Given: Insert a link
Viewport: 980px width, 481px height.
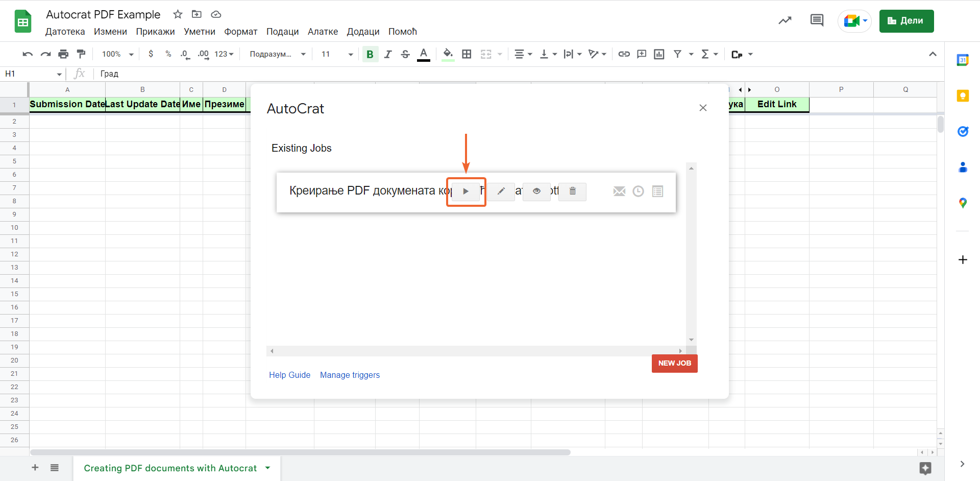Looking at the screenshot, I should pyautogui.click(x=624, y=54).
